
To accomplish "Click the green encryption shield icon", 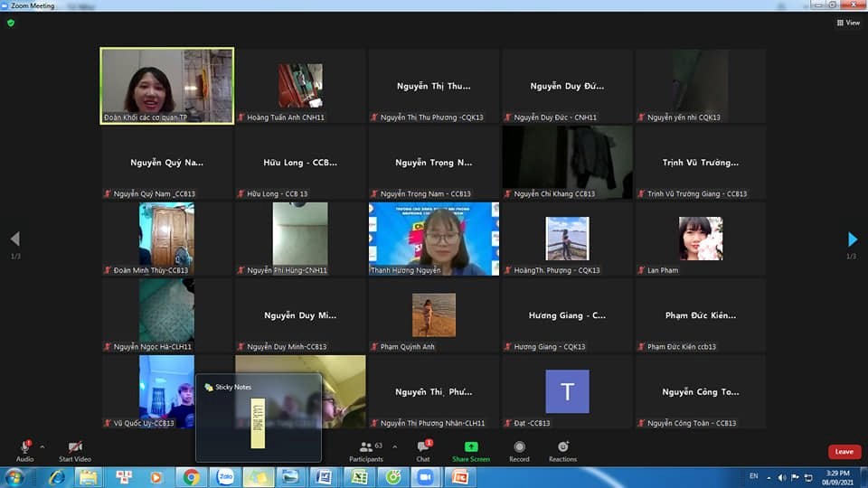I will [11, 23].
